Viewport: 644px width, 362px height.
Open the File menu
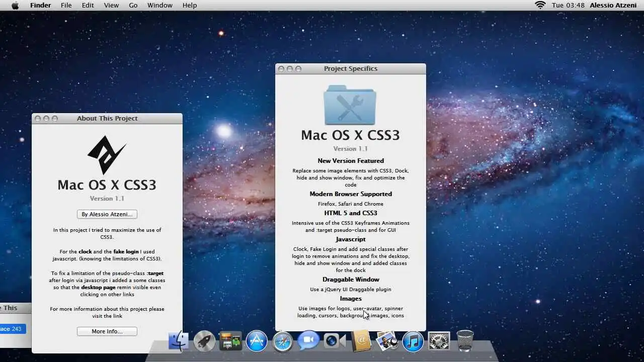[x=66, y=5]
